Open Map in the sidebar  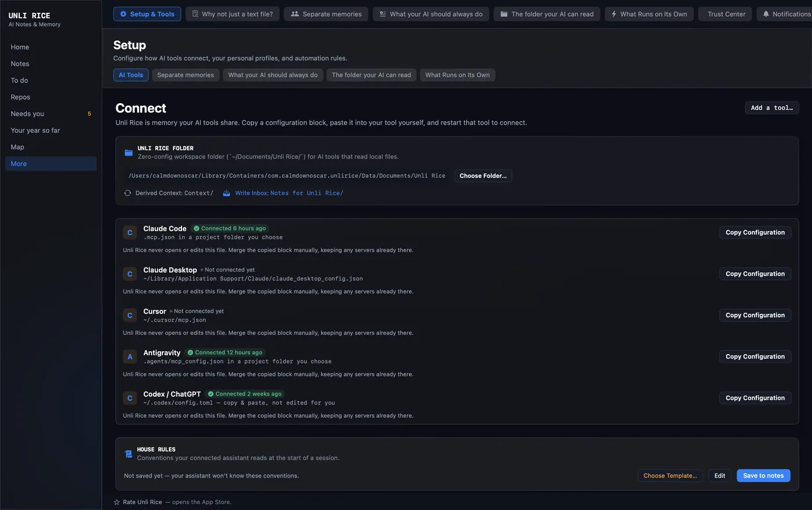point(51,147)
